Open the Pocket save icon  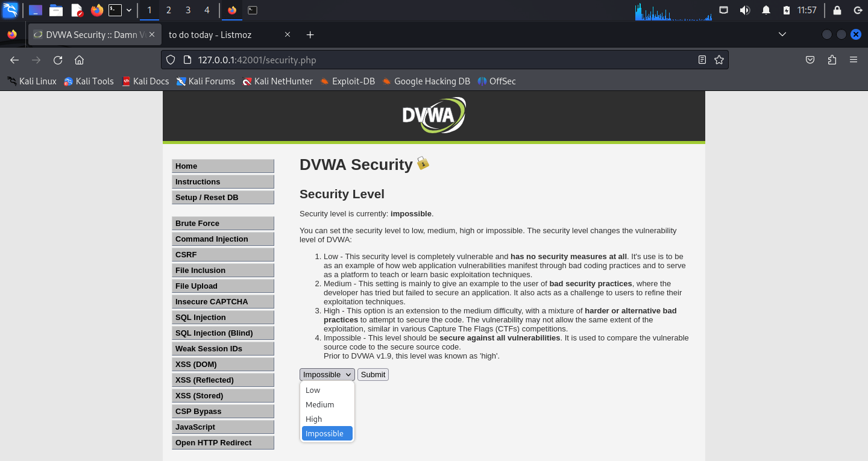(811, 60)
